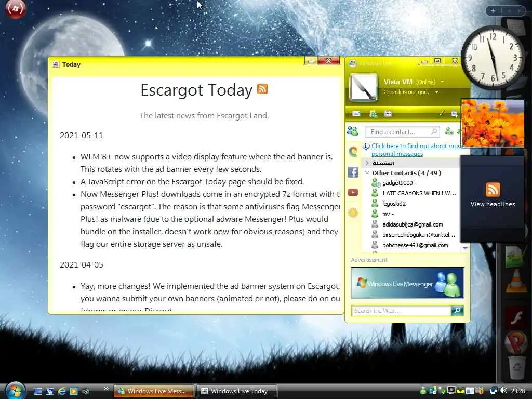Screen dimensions: 532x399
Task: Click the green Messenger tray icon
Action: click(423, 391)
